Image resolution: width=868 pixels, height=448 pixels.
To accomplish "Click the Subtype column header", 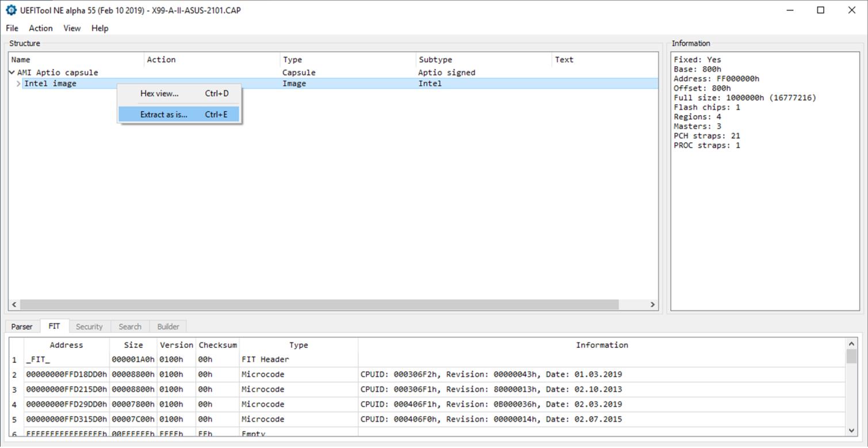I will click(484, 60).
